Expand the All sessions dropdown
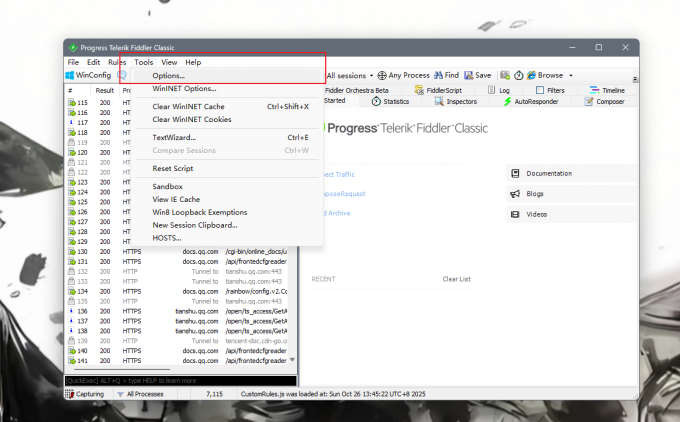 351,75
